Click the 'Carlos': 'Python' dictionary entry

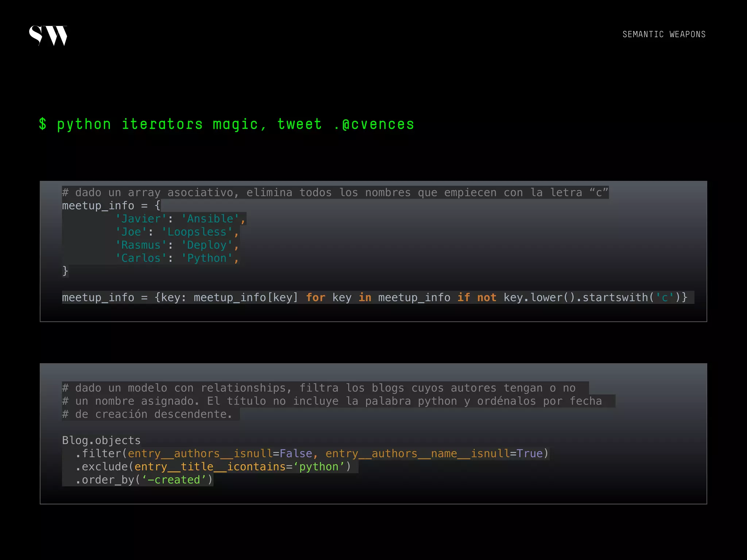pyautogui.click(x=177, y=258)
